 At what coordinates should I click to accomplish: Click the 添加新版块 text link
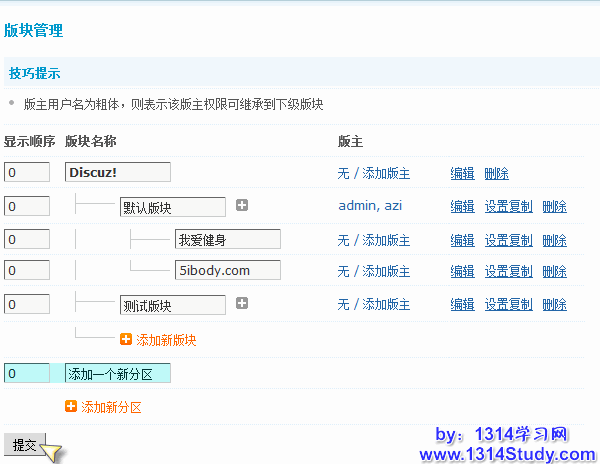point(166,340)
